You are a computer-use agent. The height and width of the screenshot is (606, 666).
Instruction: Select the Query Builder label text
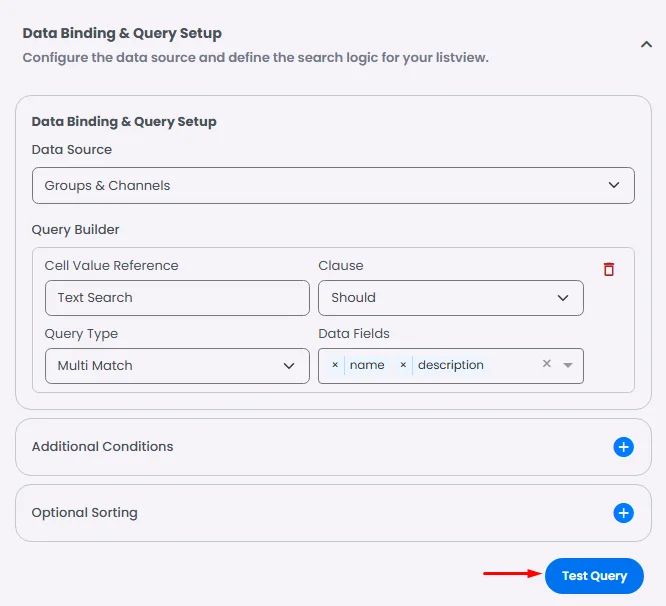pyautogui.click(x=75, y=230)
